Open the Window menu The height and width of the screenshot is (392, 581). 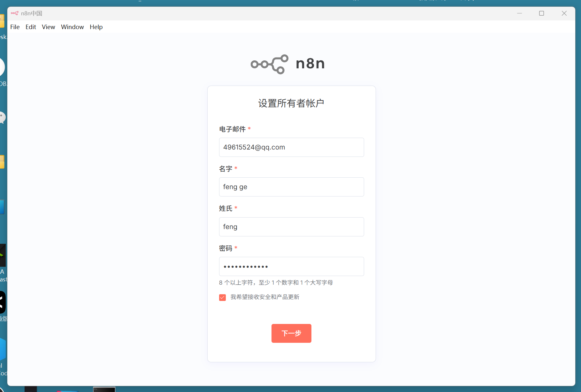(73, 27)
